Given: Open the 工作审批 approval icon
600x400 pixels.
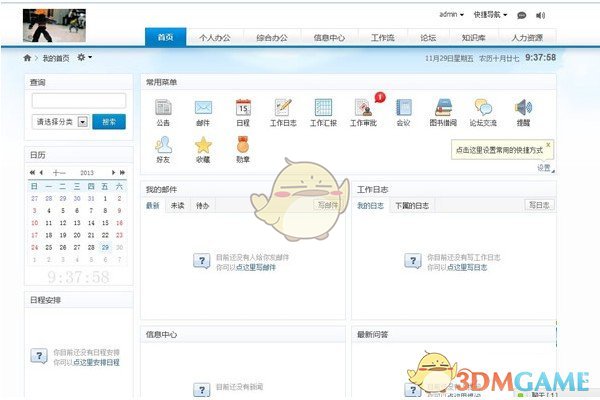Looking at the screenshot, I should tap(364, 108).
